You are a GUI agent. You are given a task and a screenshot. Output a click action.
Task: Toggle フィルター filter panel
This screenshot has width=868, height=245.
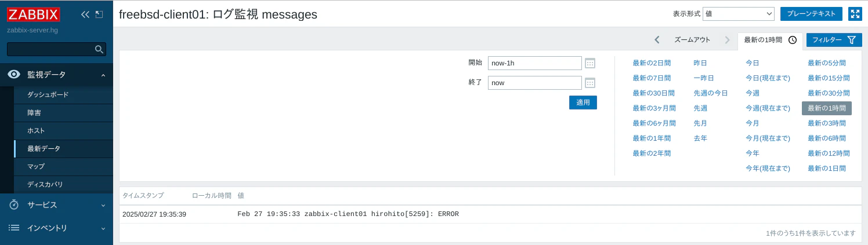click(834, 40)
